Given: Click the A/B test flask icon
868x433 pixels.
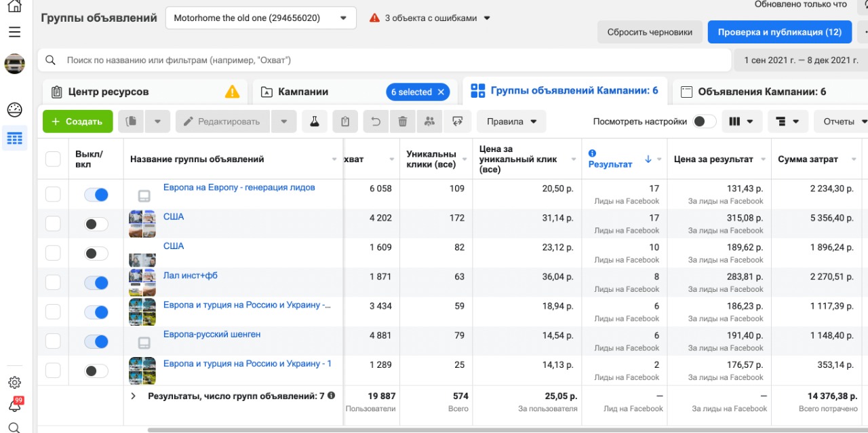Looking at the screenshot, I should (315, 121).
